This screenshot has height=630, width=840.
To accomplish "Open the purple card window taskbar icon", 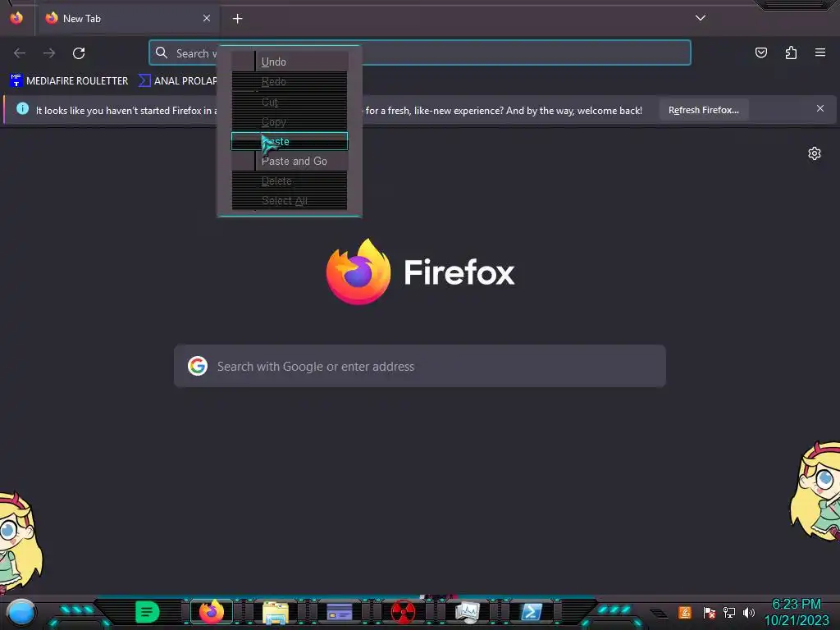I will tap(339, 612).
